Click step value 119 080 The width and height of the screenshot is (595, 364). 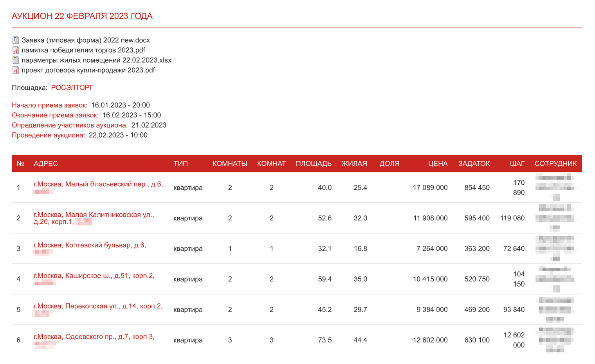click(x=512, y=218)
